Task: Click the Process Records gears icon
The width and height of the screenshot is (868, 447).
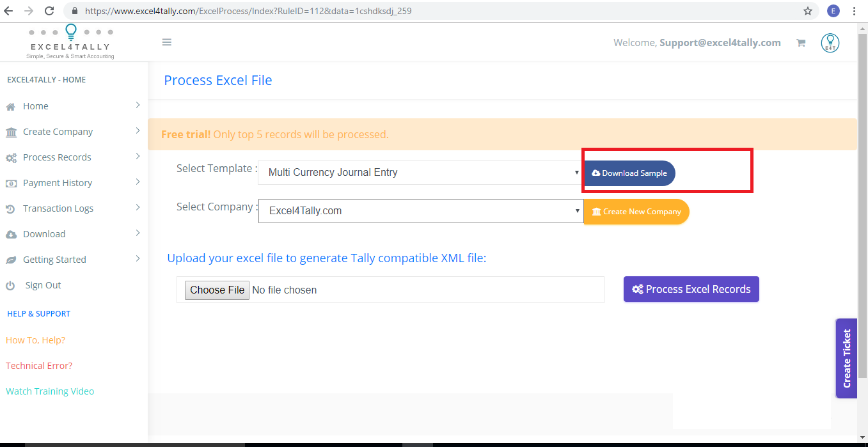Action: (x=11, y=158)
